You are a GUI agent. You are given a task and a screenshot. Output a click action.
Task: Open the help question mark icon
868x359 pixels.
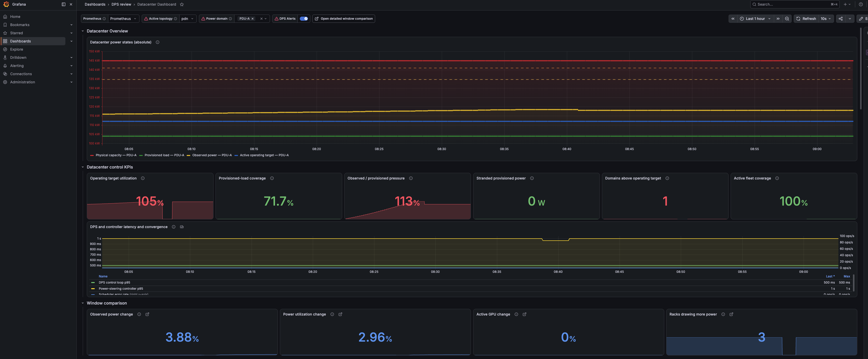click(861, 4)
